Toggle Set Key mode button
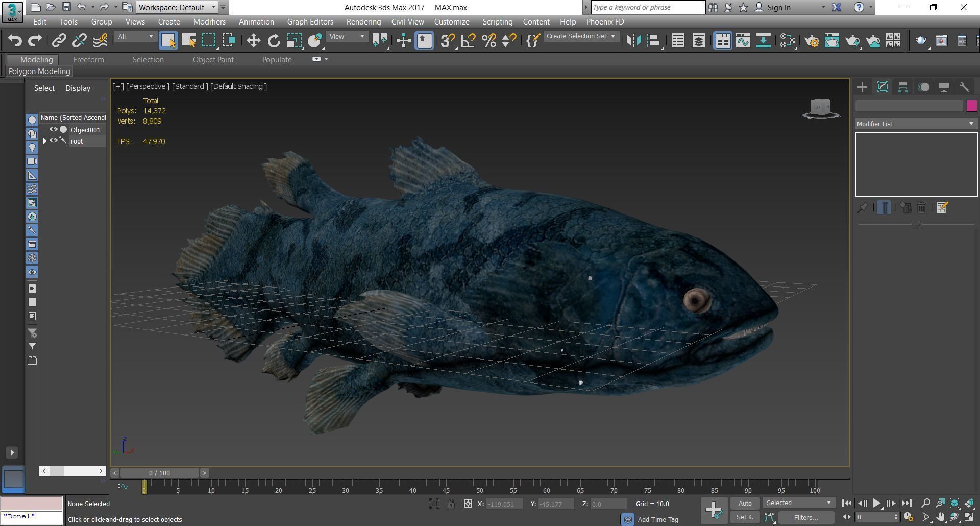Viewport: 980px width, 526px height. coord(745,517)
